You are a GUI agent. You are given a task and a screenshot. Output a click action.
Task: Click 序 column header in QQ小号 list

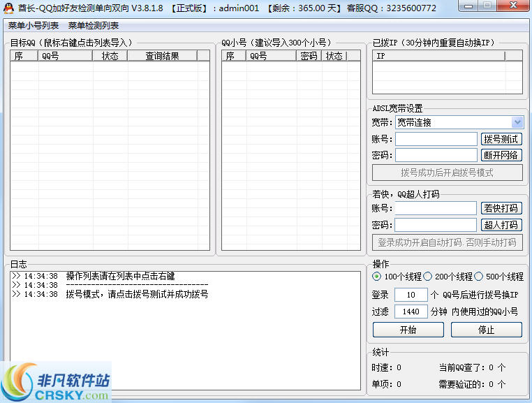(x=234, y=56)
